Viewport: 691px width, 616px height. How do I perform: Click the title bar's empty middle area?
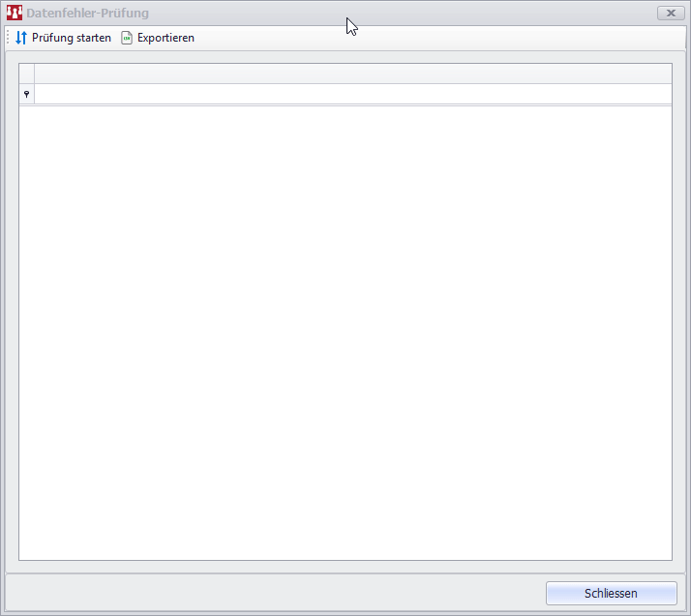[x=436, y=14]
